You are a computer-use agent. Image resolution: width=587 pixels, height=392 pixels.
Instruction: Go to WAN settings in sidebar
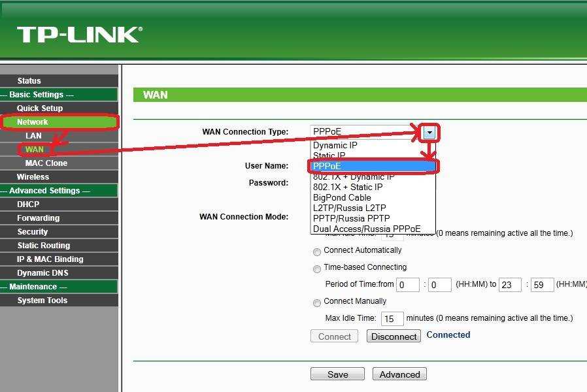tap(34, 150)
